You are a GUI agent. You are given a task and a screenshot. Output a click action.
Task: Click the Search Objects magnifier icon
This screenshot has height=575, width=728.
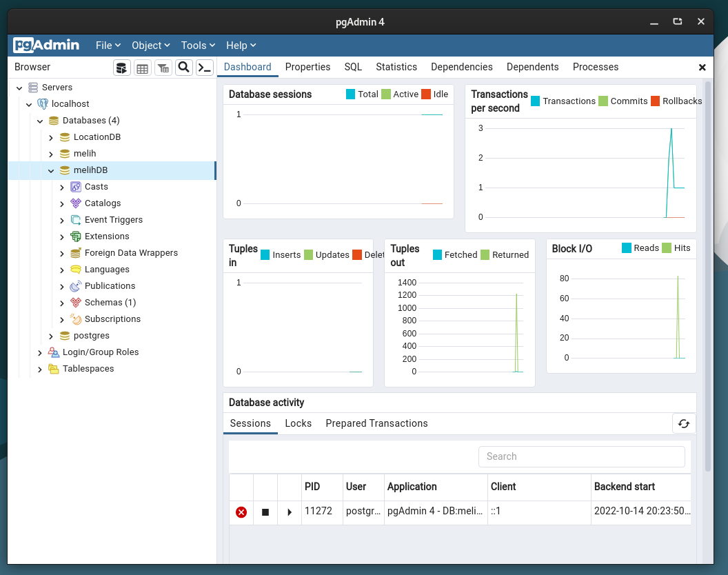click(x=184, y=68)
